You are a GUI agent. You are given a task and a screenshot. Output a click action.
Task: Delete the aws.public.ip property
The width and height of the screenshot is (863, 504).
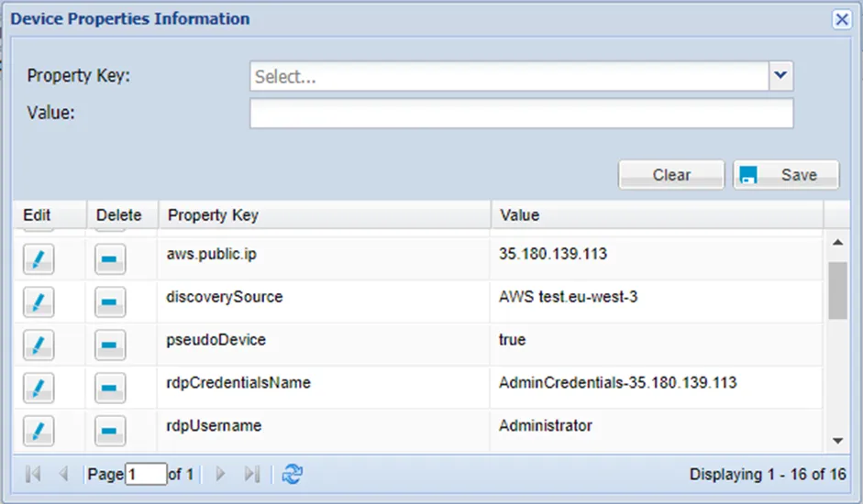point(109,258)
